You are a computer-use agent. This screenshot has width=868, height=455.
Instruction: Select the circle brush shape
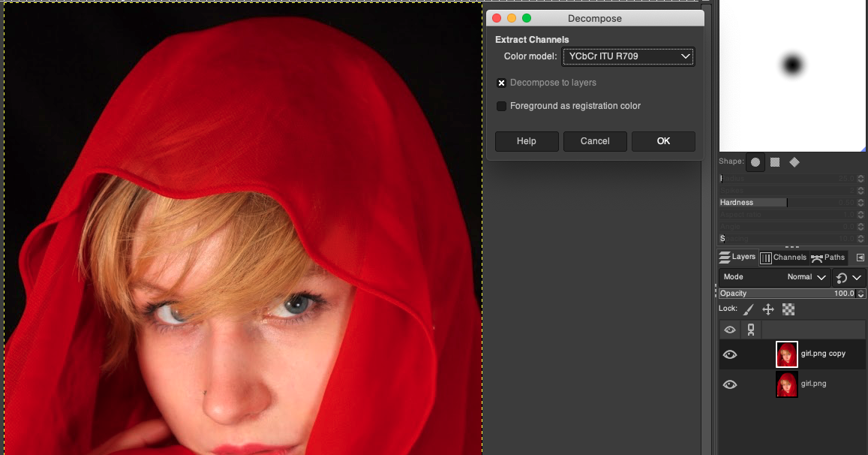(x=755, y=162)
